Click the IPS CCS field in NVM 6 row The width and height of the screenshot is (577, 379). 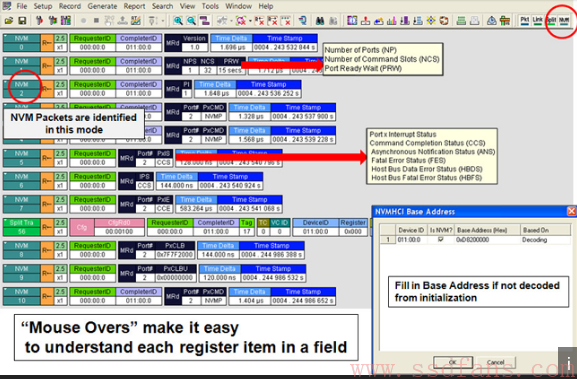144,181
